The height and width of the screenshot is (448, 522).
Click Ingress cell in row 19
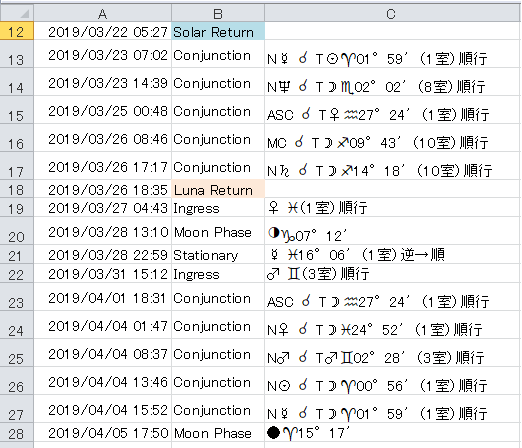[x=218, y=208]
